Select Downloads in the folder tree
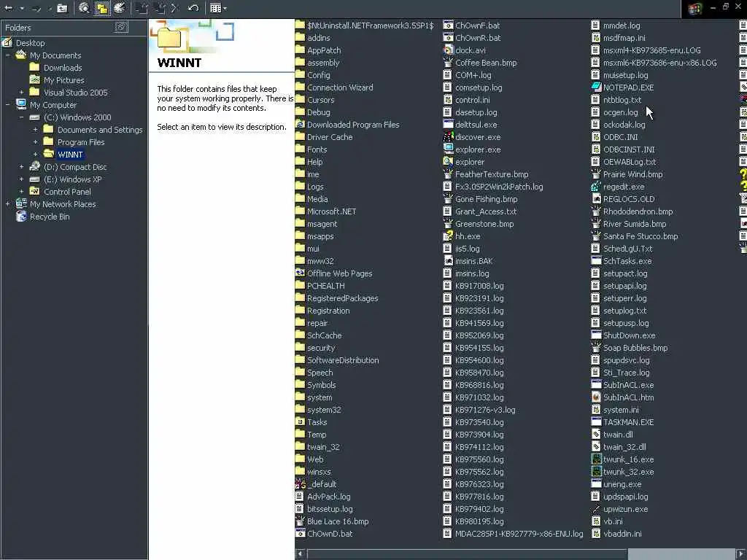The image size is (747, 560). point(63,68)
